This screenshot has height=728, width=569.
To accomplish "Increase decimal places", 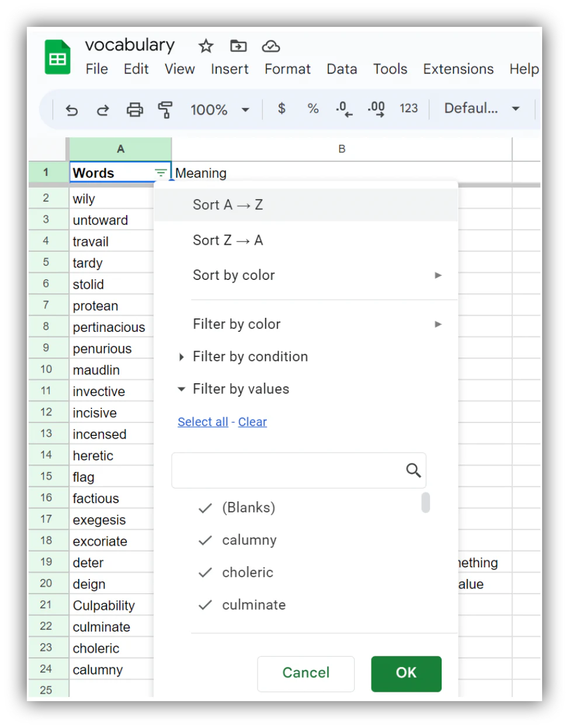I will click(x=376, y=109).
